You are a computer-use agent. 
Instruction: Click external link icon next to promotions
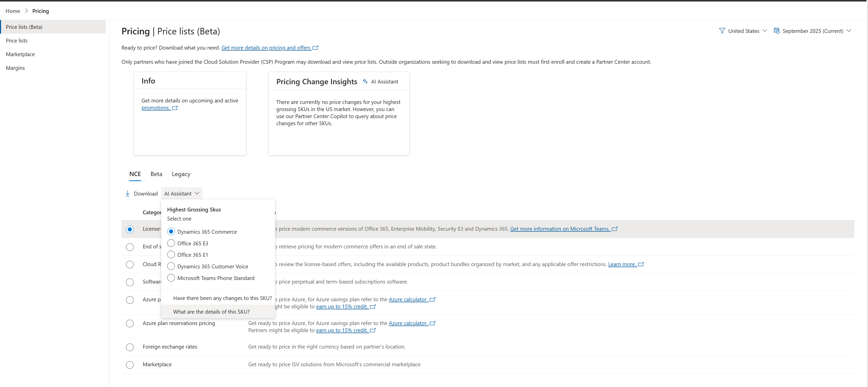pos(175,108)
